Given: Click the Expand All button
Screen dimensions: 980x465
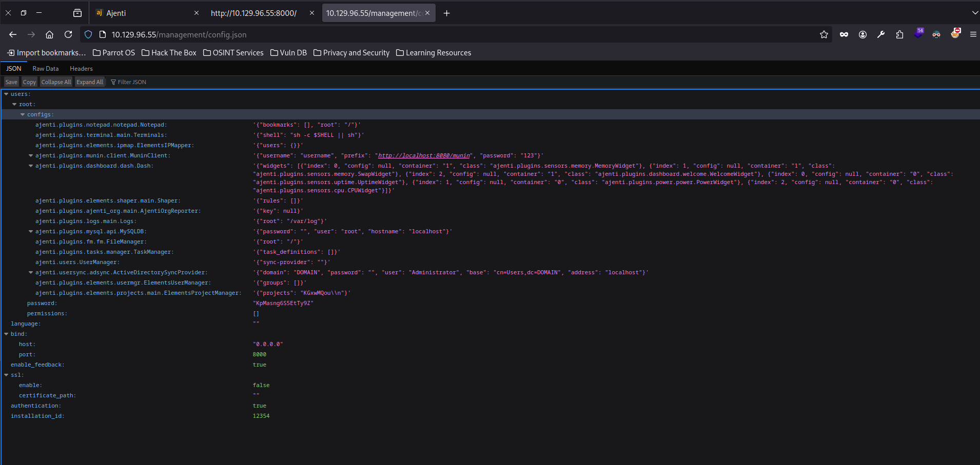Looking at the screenshot, I should pyautogui.click(x=90, y=82).
